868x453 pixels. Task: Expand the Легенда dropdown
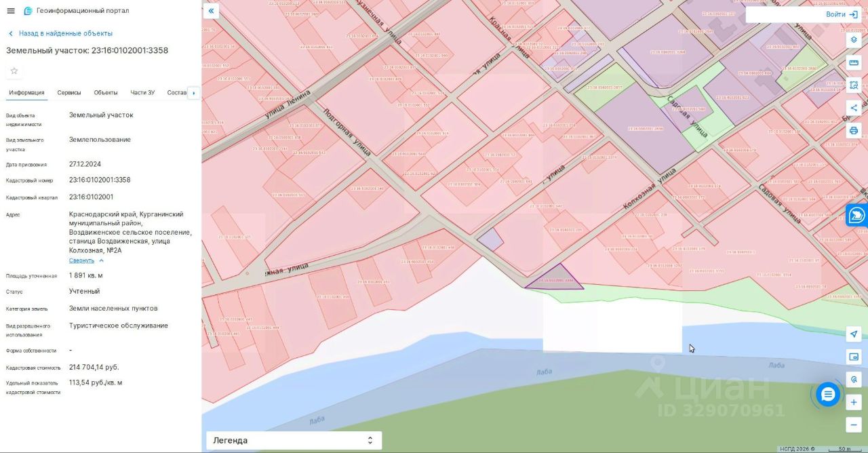pos(294,440)
